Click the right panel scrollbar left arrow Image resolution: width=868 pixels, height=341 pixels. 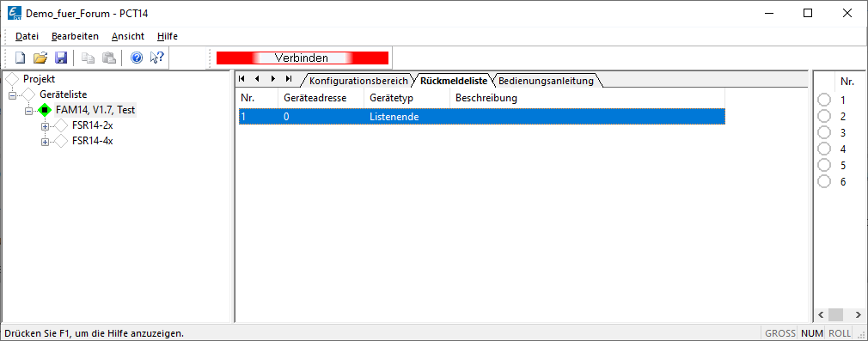(x=821, y=314)
